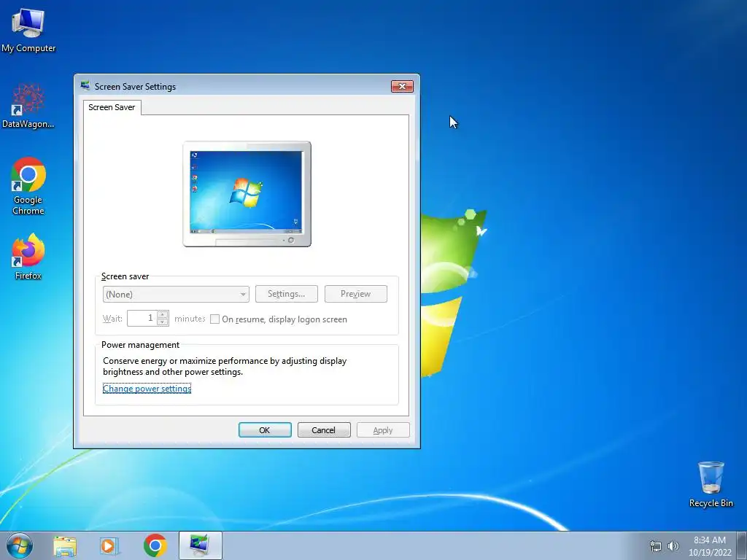
Task: Open Windows Media Player from taskbar
Action: pos(109,546)
